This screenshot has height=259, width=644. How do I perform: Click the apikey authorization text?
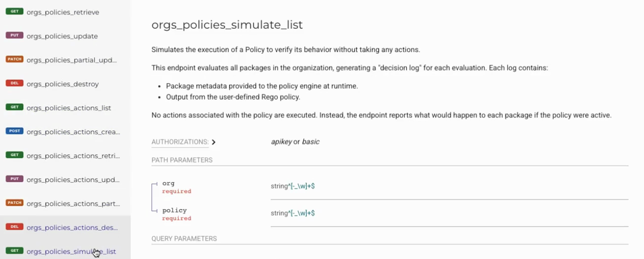click(281, 142)
